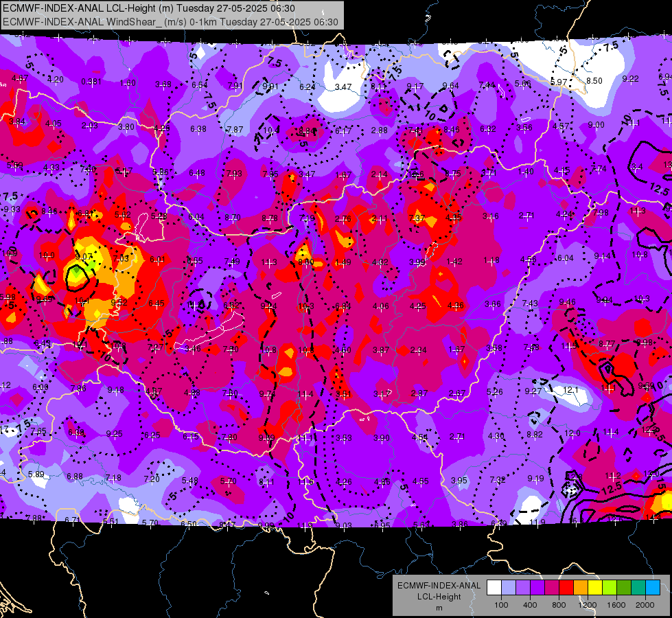Click the legend scale label 100

click(502, 605)
